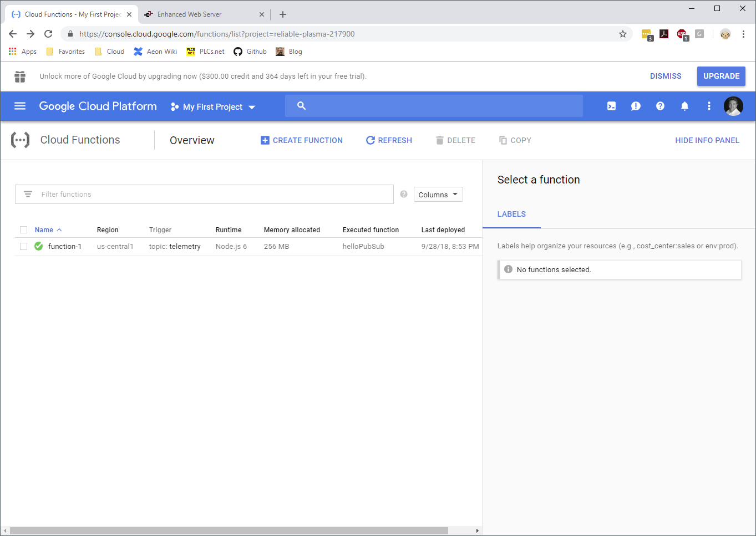Click the COPY button
The height and width of the screenshot is (536, 756).
(x=515, y=140)
